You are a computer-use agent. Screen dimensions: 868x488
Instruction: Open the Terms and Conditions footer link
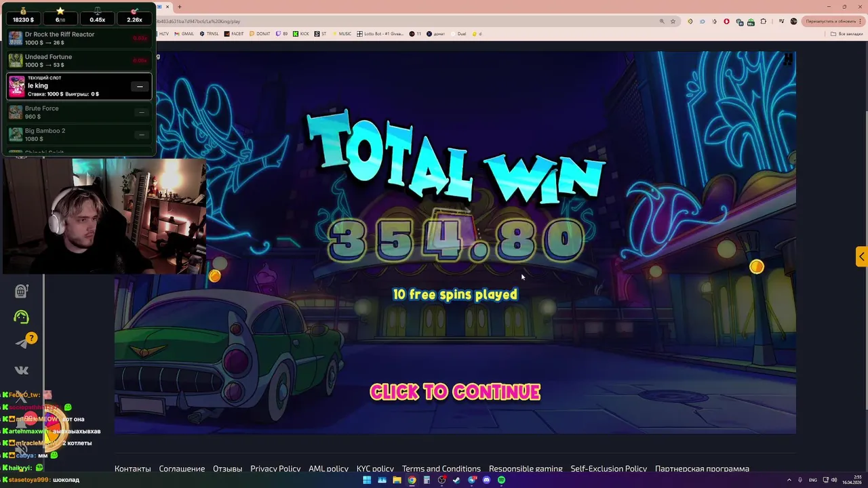pyautogui.click(x=441, y=468)
